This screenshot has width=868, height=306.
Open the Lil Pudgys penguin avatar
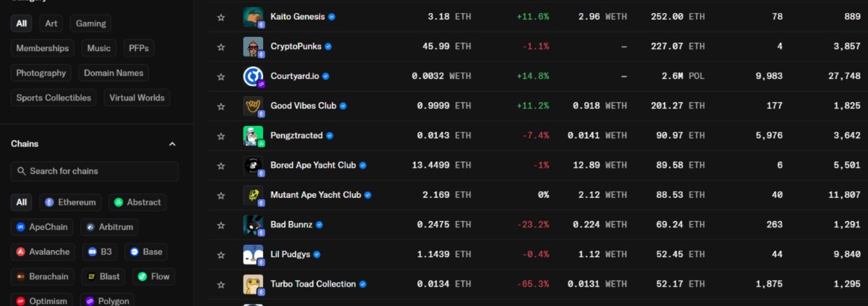click(x=254, y=255)
